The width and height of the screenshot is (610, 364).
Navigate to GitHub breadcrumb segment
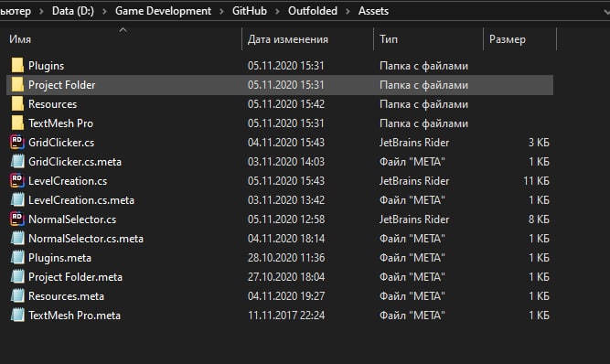pyautogui.click(x=250, y=11)
